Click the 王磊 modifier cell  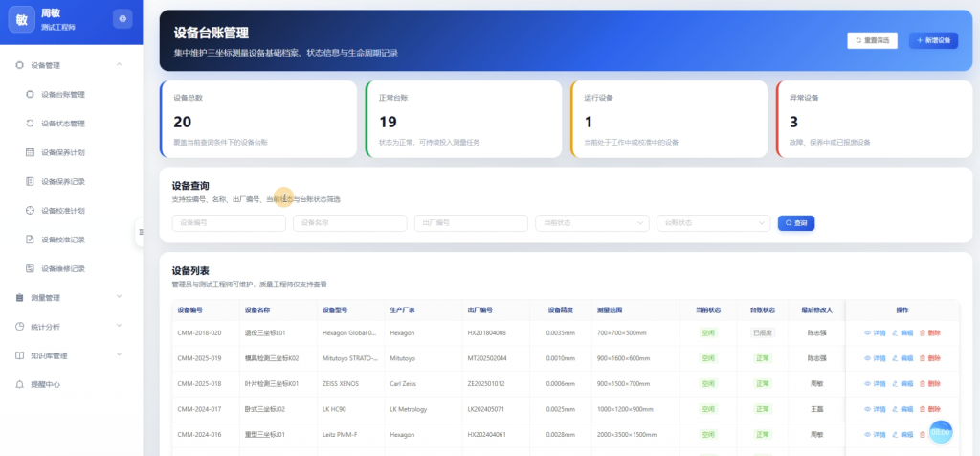[x=817, y=409]
